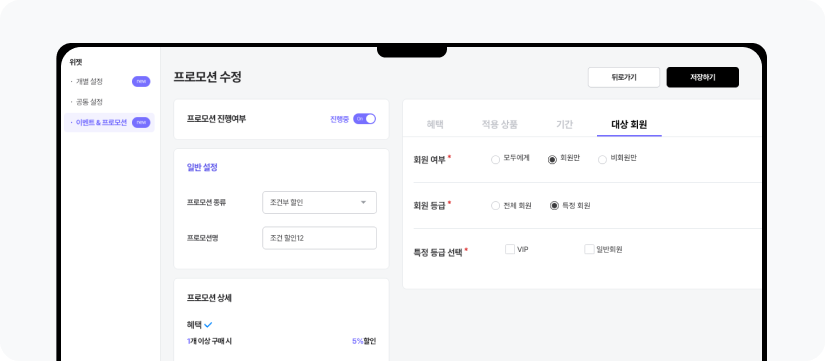The image size is (825, 361).
Task: Switch to the 혜택 tab
Action: coord(435,125)
